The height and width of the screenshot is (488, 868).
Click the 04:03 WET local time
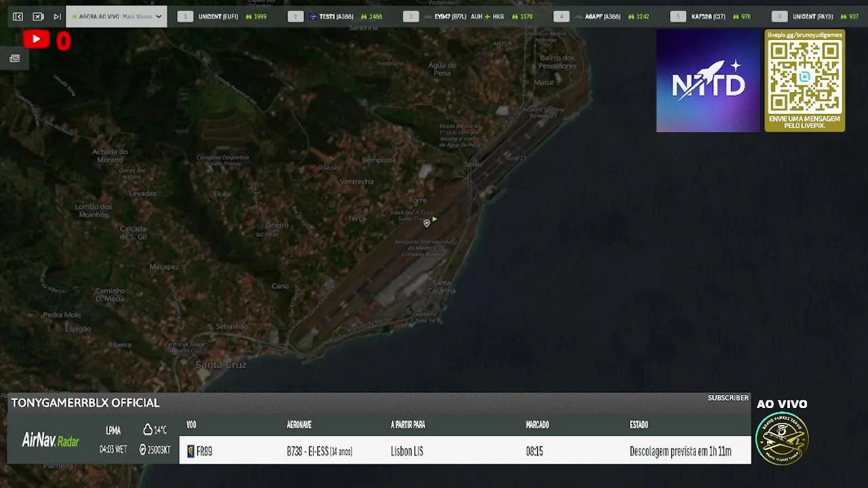click(113, 449)
